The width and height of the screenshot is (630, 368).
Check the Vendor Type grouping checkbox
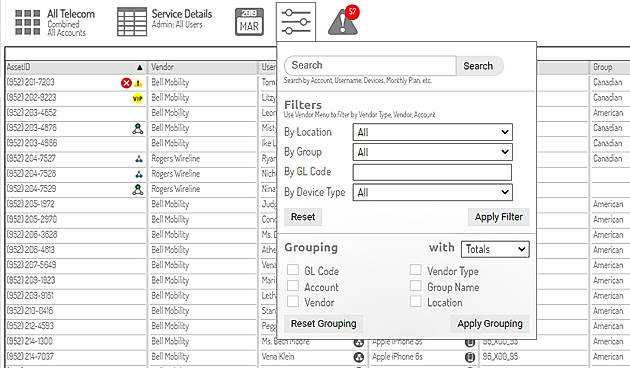click(x=415, y=270)
